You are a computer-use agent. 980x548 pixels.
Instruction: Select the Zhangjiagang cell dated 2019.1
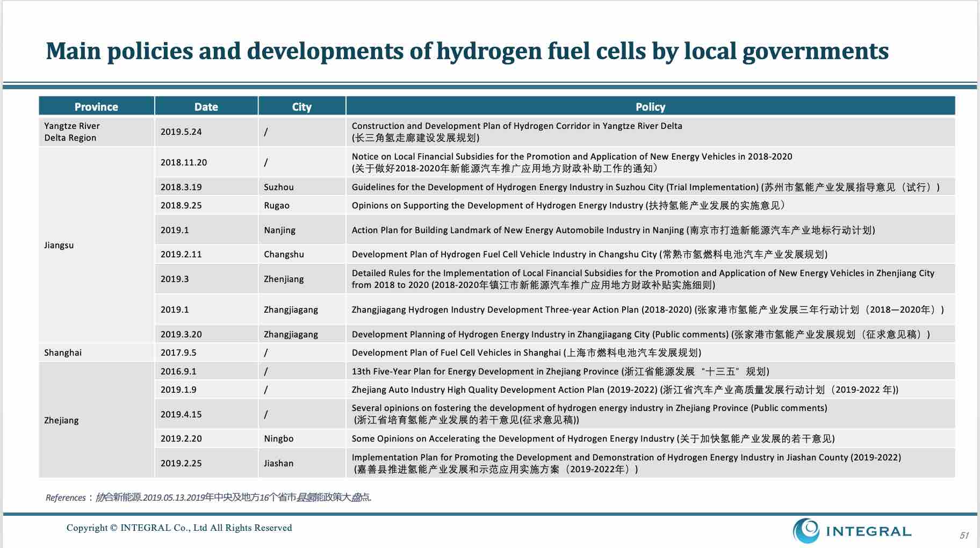pos(302,309)
